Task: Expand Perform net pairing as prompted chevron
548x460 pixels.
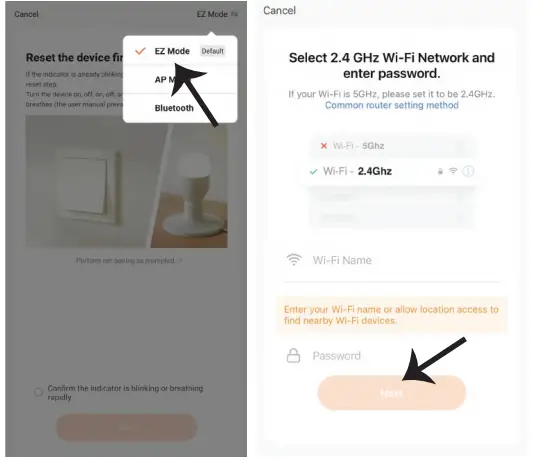Action: tap(180, 260)
